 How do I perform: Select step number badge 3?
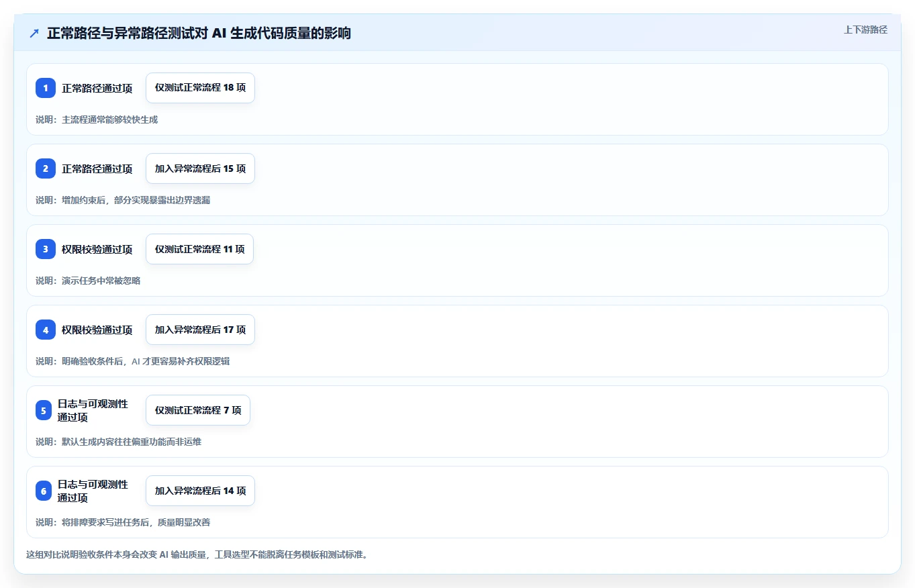click(x=46, y=249)
